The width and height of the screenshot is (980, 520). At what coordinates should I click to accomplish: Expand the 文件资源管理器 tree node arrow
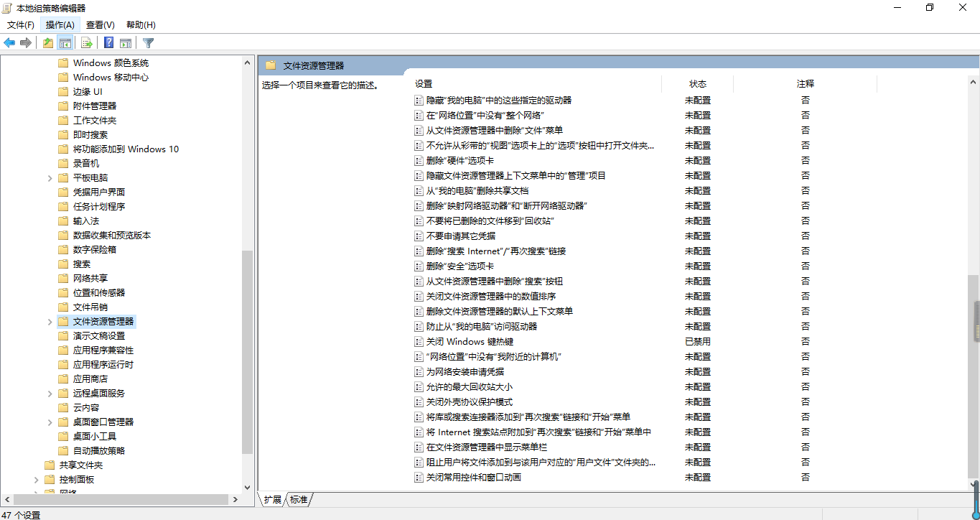tap(50, 322)
